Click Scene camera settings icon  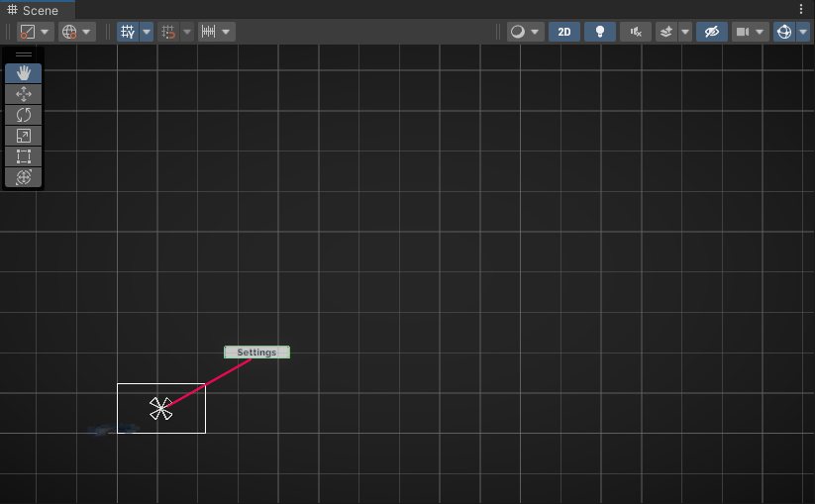point(743,32)
